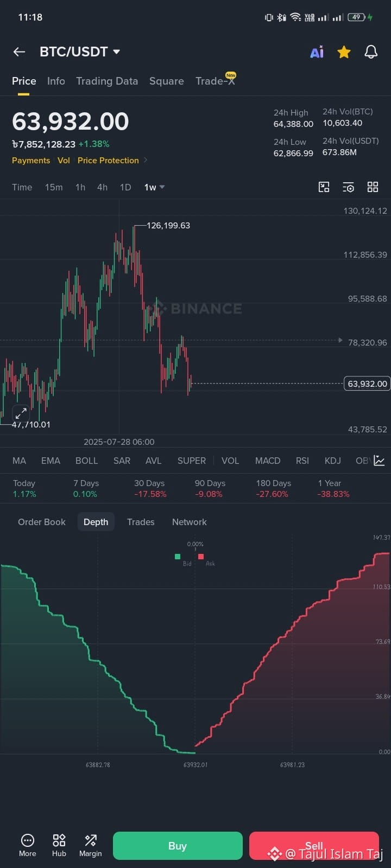Toggle the SAR indicator

(122, 461)
